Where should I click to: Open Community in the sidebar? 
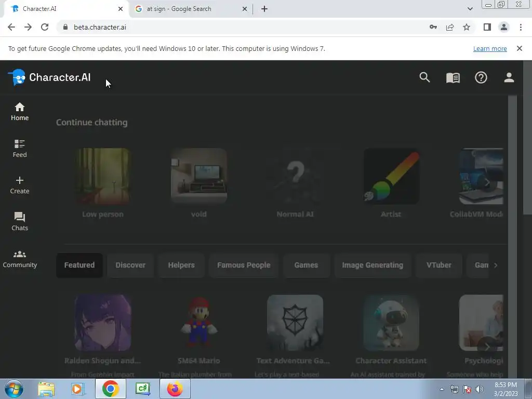point(20,259)
